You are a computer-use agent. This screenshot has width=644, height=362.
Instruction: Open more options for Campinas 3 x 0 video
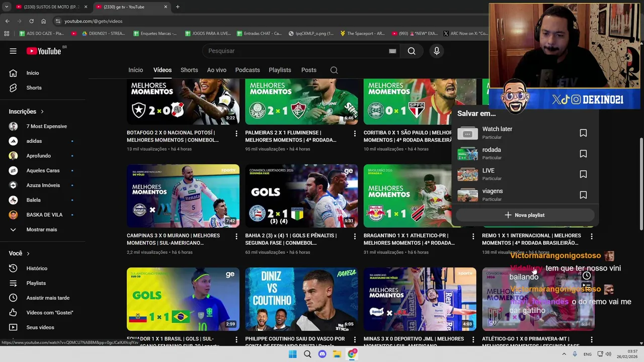tap(236, 236)
